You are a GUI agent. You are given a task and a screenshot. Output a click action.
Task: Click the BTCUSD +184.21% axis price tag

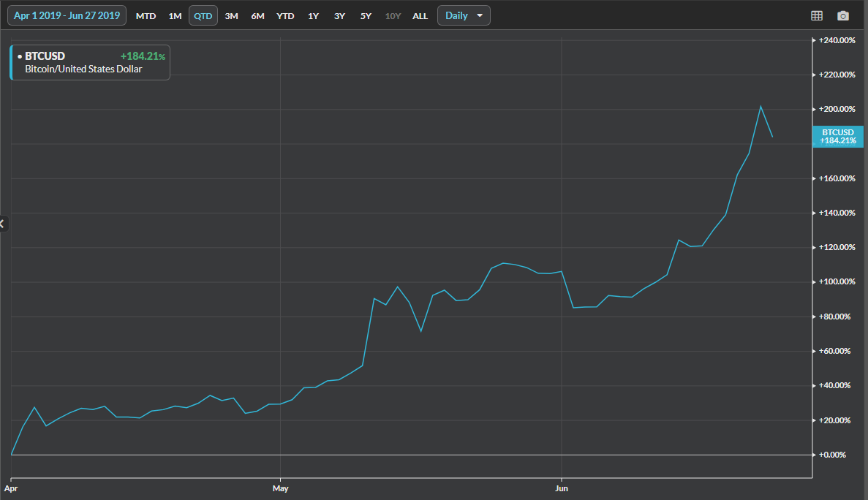coord(837,136)
